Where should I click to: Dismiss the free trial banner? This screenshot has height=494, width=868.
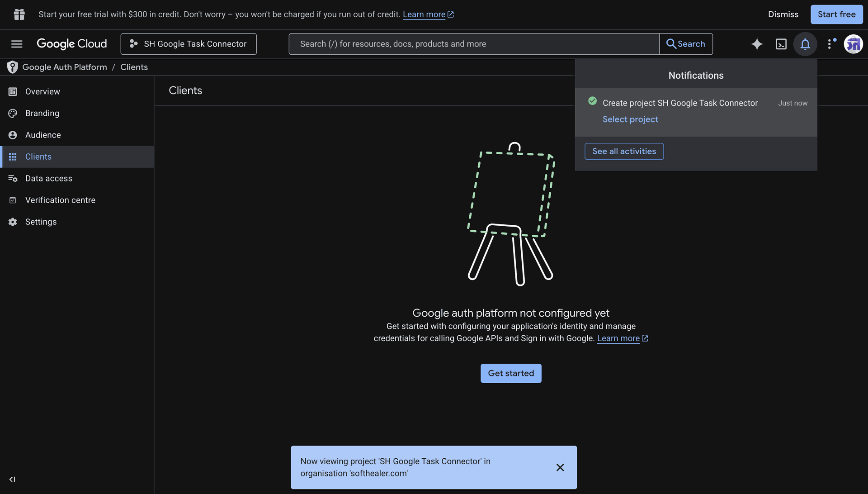pyautogui.click(x=783, y=14)
